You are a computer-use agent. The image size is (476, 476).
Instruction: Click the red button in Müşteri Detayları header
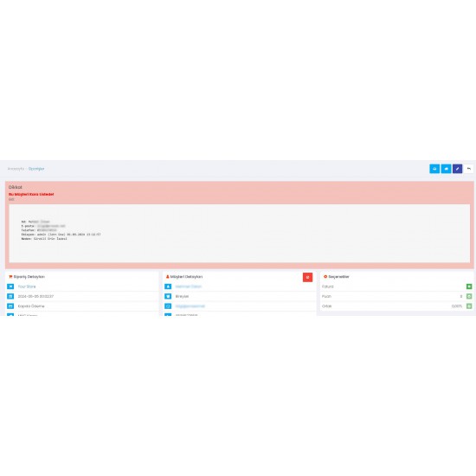point(307,277)
